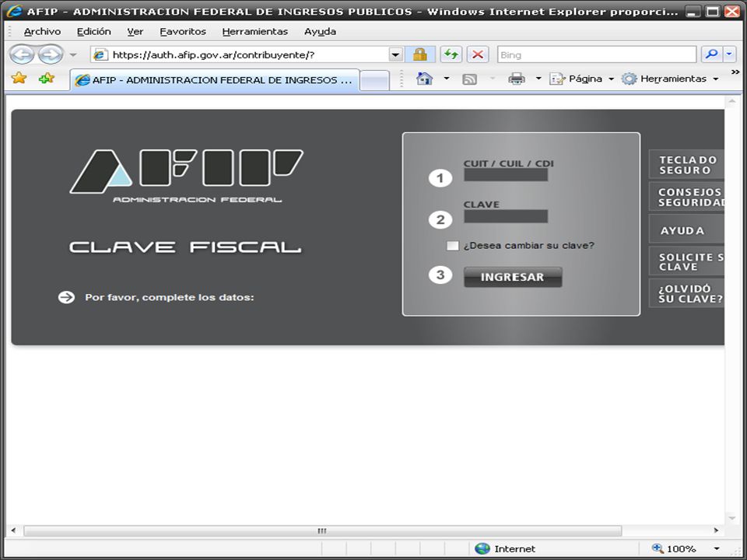Screen dimensions: 747x560
Task: Add to Favorites with green plus star
Action: pos(46,78)
